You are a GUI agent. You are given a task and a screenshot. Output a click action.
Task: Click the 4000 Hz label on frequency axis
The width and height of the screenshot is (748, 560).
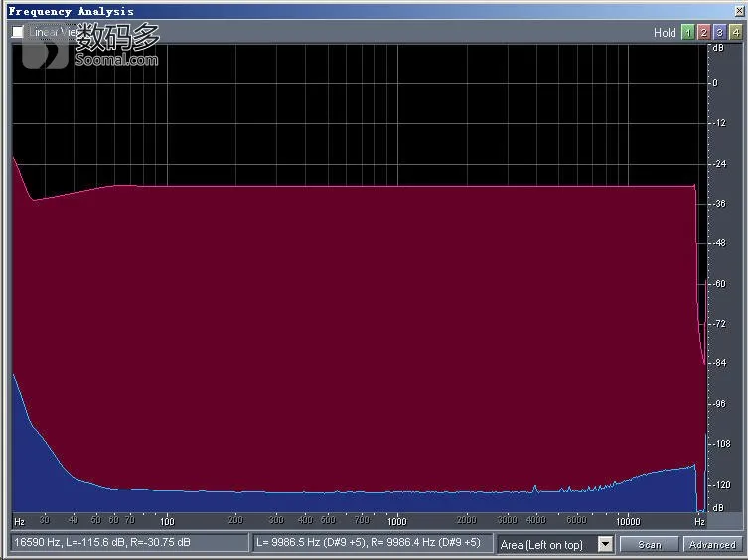[536, 520]
